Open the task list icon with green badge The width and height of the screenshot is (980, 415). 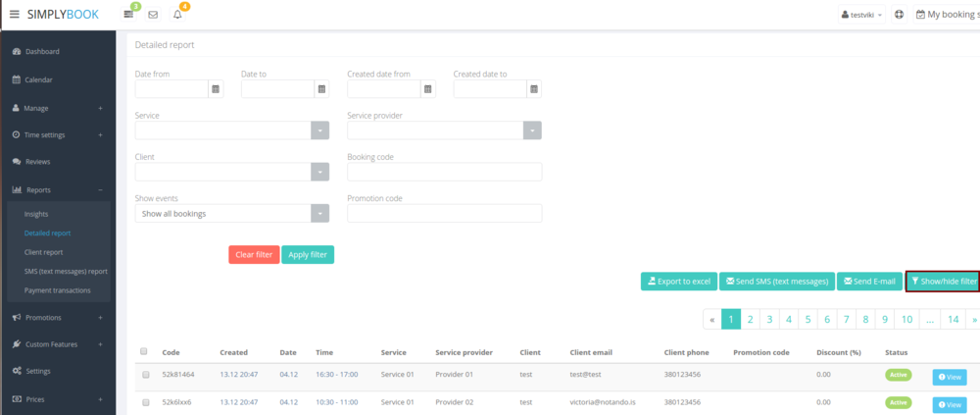click(x=128, y=15)
